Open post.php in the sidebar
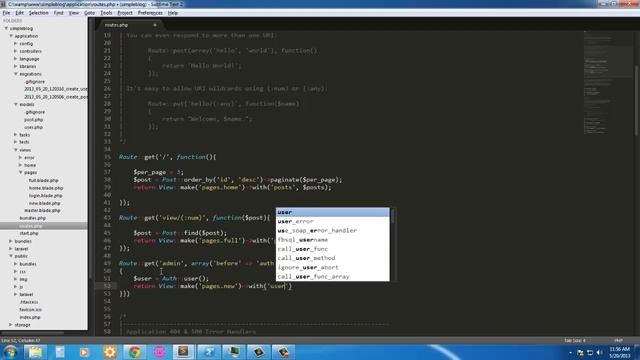The image size is (640, 360). [33, 120]
